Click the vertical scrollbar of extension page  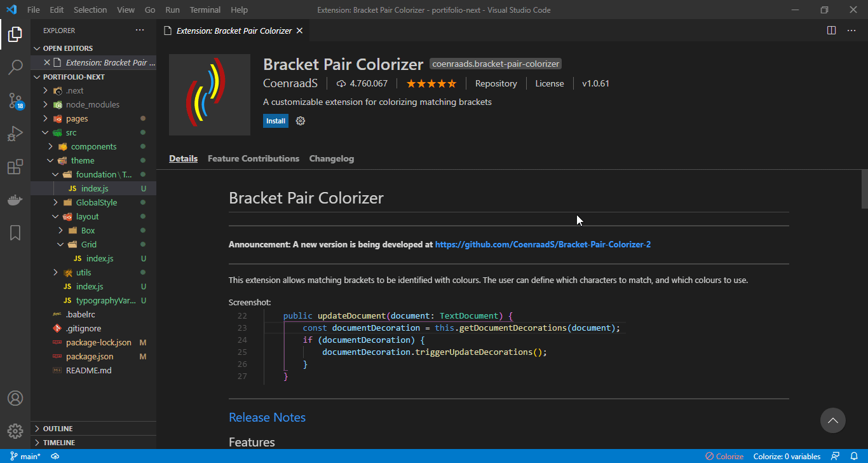[864, 189]
